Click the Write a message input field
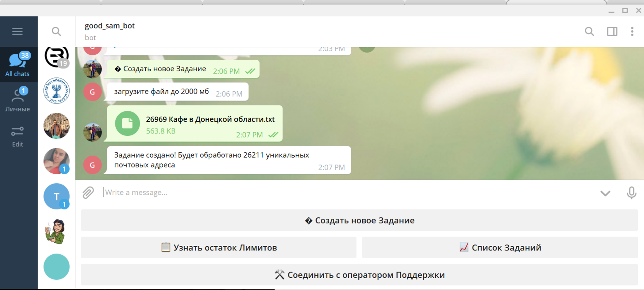Image resolution: width=644 pixels, height=290 pixels. click(345, 193)
